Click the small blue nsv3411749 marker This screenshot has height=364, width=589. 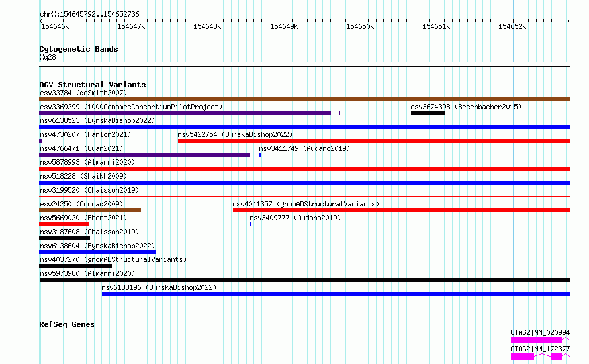[260, 155]
